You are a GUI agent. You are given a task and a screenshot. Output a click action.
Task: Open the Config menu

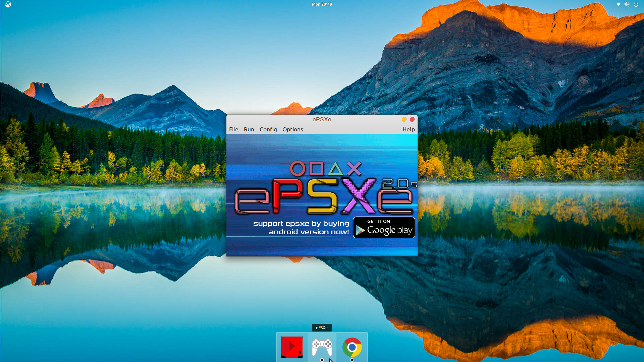click(x=268, y=129)
